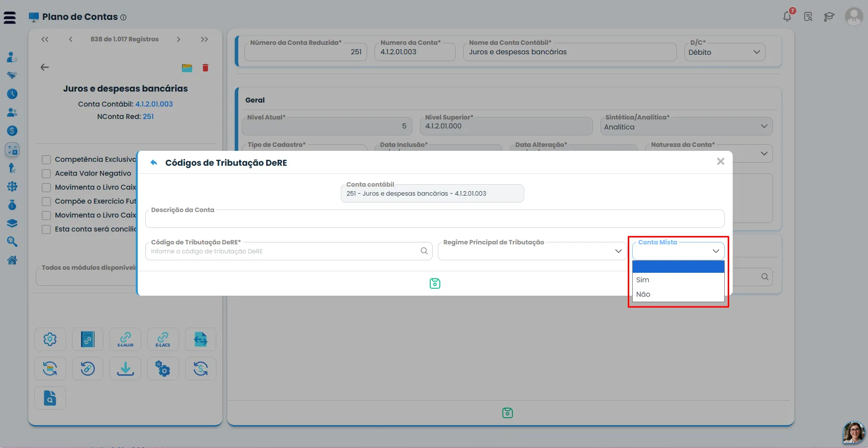This screenshot has height=448, width=868.
Task: Toggle Compõe o Exercício Futuro checkbox
Action: (x=46, y=202)
